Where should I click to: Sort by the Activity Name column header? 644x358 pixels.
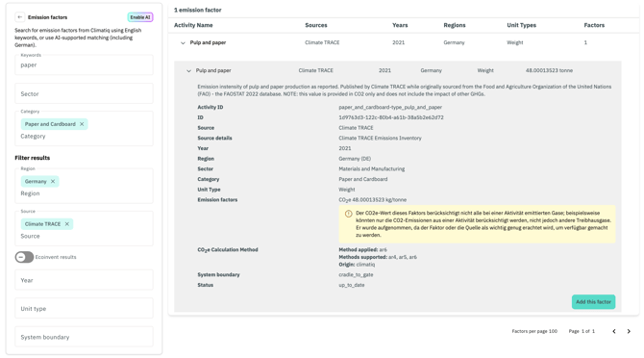point(193,25)
